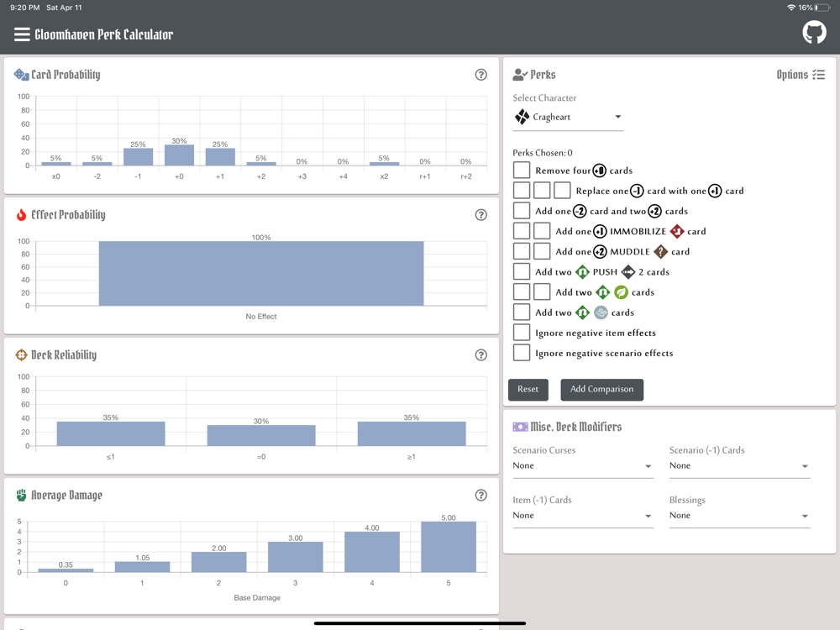This screenshot has width=840, height=630.
Task: Click the +0 circle in Remove four perk
Action: point(600,171)
